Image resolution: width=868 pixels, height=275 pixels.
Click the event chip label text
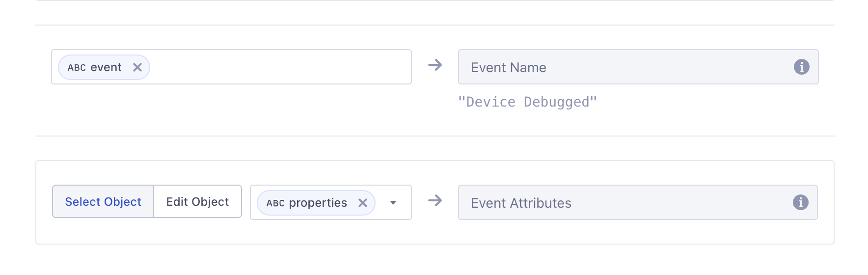(106, 67)
